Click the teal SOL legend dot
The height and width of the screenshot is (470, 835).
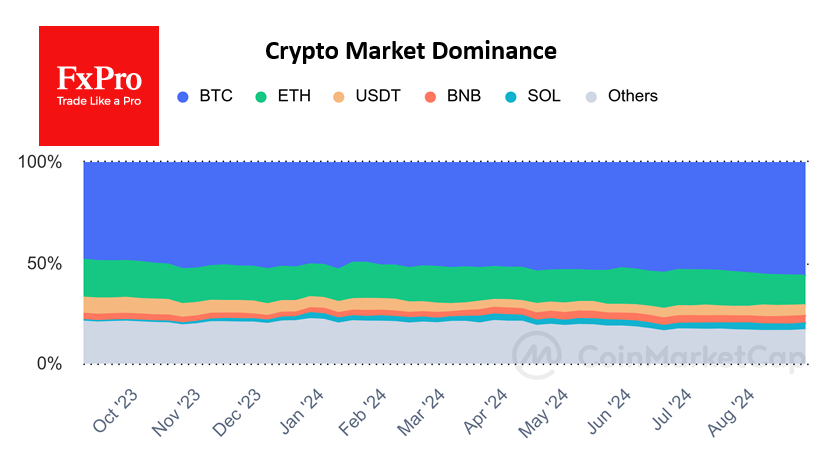click(510, 97)
